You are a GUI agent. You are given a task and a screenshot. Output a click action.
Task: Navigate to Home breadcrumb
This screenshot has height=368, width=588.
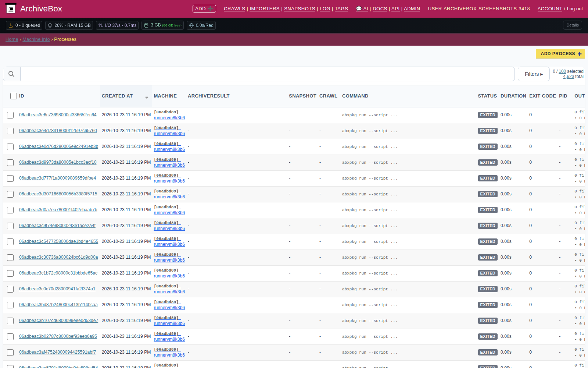click(x=12, y=39)
